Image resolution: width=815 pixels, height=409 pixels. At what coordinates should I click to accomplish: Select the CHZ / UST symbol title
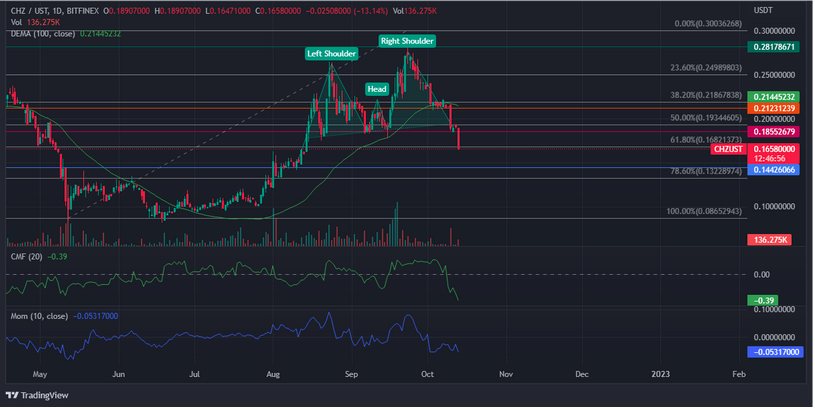pyautogui.click(x=30, y=9)
